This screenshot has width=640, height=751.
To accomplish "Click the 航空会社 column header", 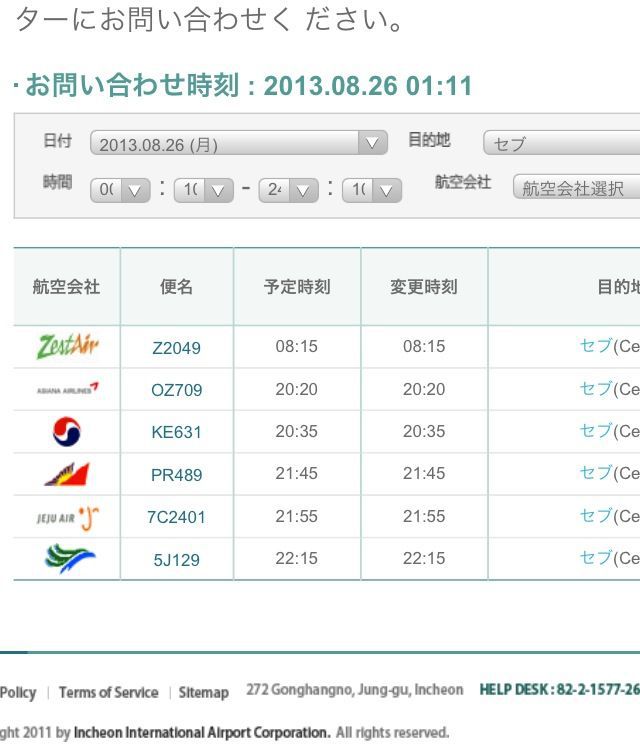I will (x=67, y=286).
